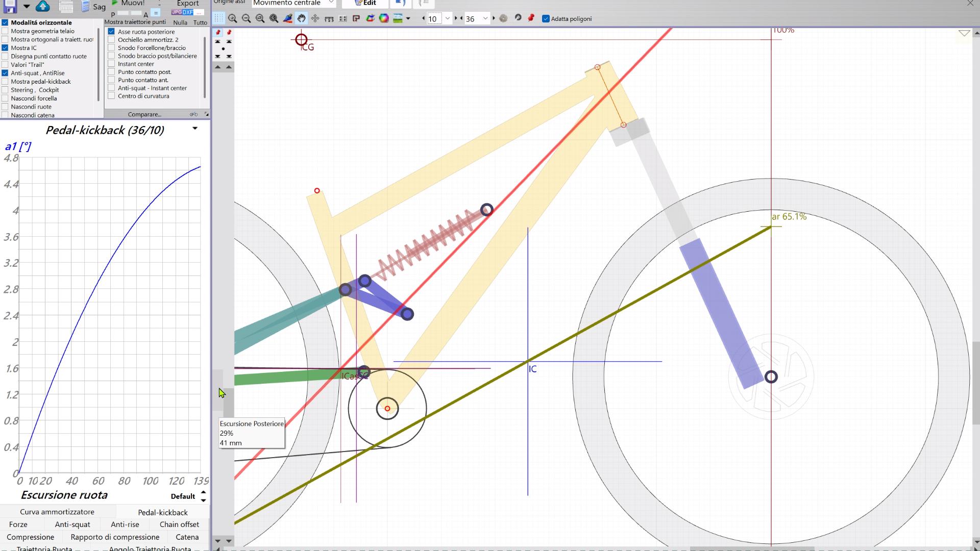Image resolution: width=980 pixels, height=551 pixels.
Task: Open the chainring value 36 dropdown
Action: tap(485, 18)
